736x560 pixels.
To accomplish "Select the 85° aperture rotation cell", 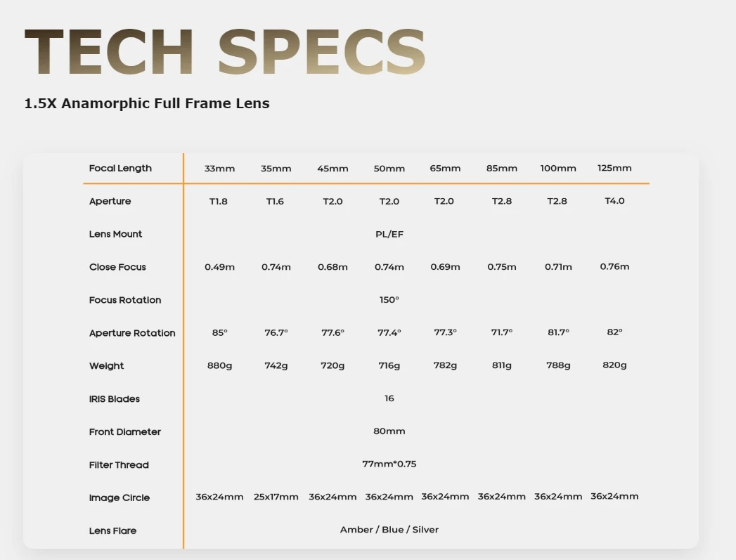I will (219, 332).
